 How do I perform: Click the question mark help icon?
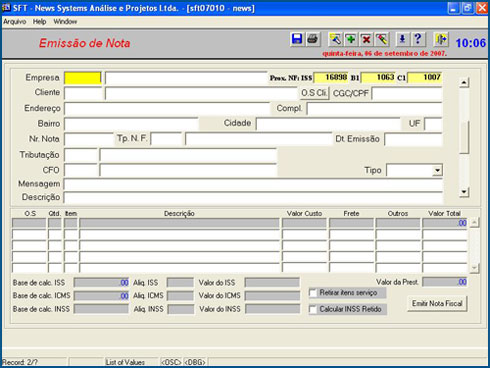coord(418,39)
